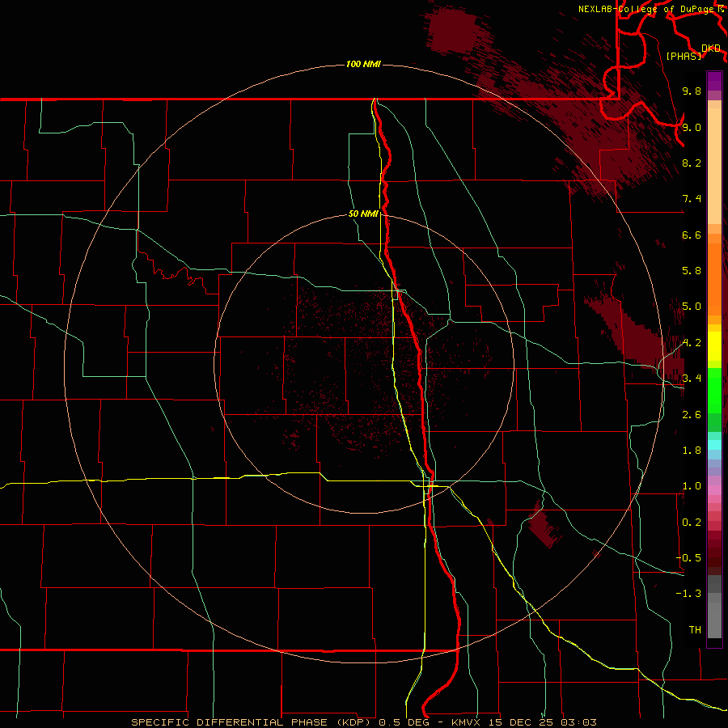Click the 5.0 value on the scale
This screenshot has height=728, width=728.
point(692,307)
